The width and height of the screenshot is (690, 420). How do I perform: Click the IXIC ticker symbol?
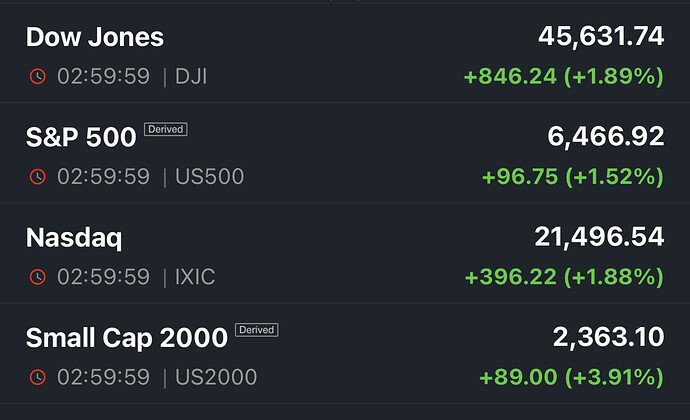pyautogui.click(x=195, y=277)
